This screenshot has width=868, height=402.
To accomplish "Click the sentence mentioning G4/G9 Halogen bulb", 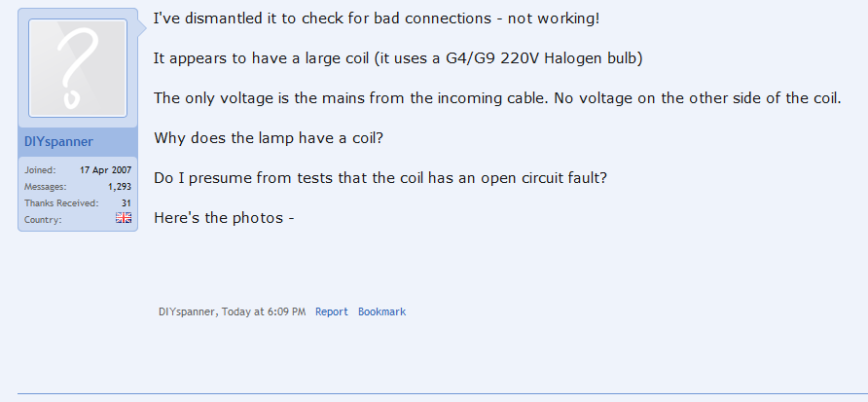I will [398, 58].
